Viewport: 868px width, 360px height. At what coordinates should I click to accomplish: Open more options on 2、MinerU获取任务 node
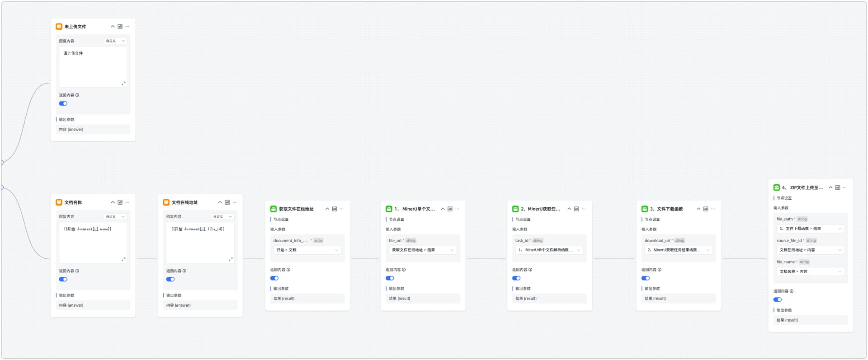(584, 209)
